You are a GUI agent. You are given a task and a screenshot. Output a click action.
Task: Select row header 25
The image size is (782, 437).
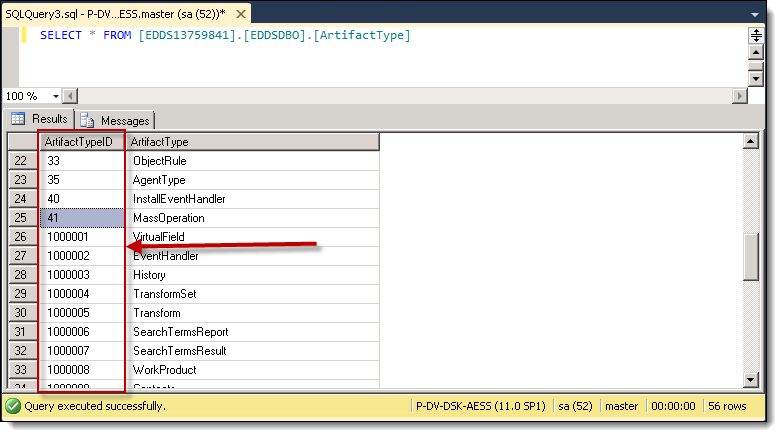point(23,218)
